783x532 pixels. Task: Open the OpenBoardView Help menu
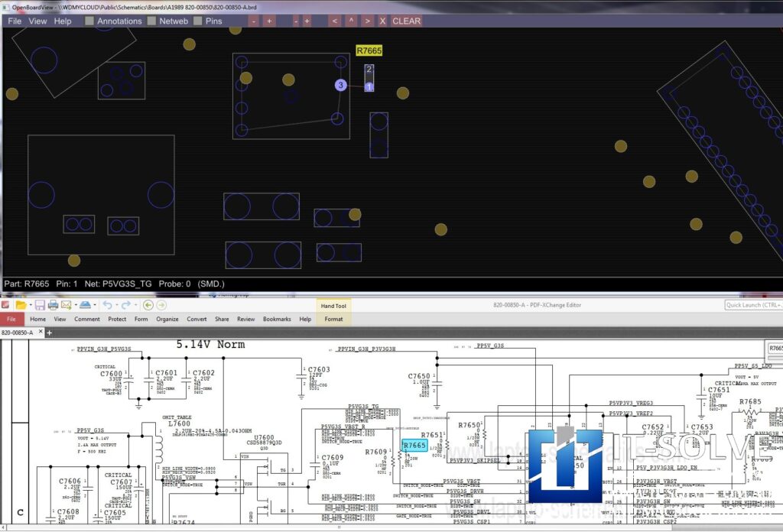coord(63,21)
